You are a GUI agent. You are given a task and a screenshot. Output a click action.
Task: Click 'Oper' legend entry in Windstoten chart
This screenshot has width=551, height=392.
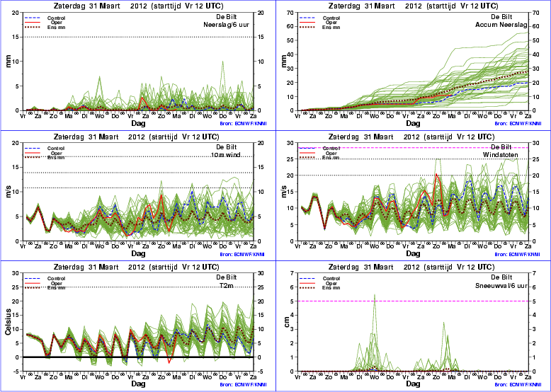pyautogui.click(x=331, y=153)
